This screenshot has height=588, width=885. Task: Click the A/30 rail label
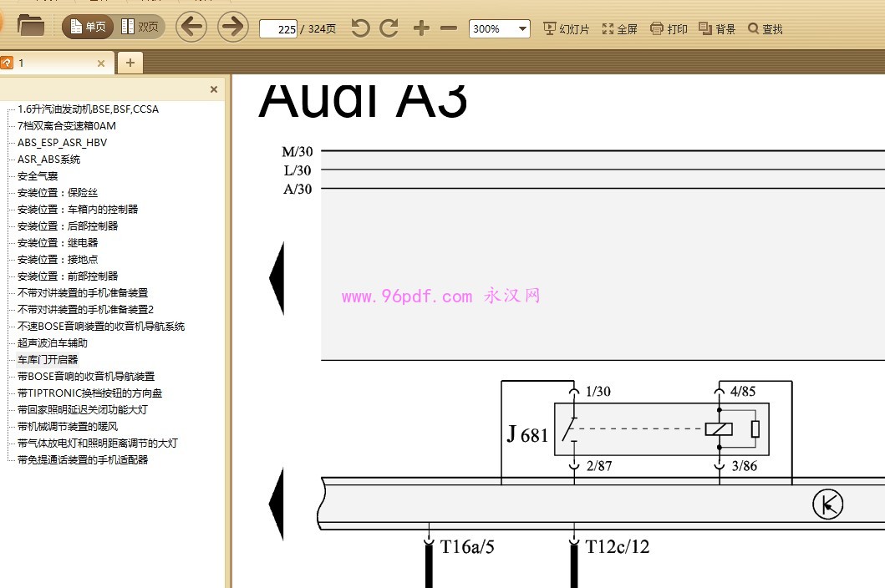click(x=298, y=189)
